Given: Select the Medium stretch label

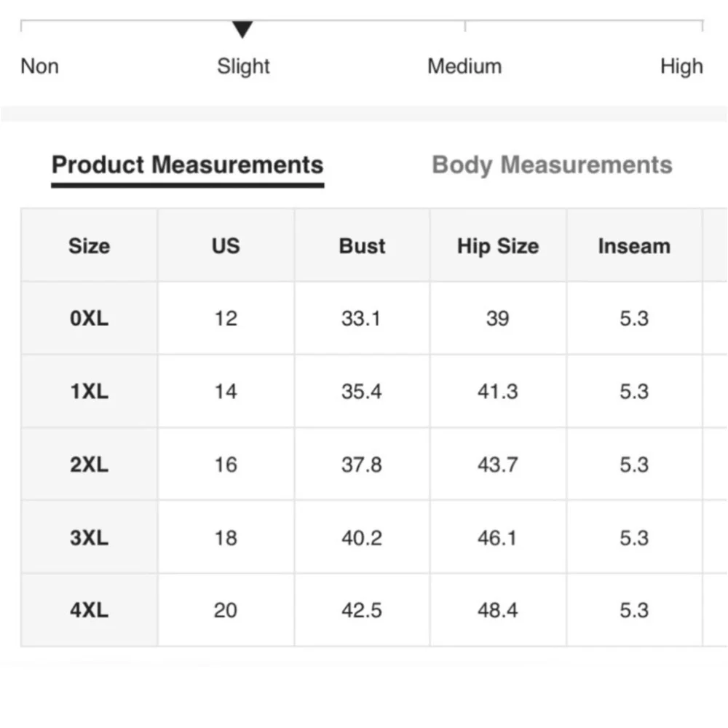Looking at the screenshot, I should tap(464, 66).
